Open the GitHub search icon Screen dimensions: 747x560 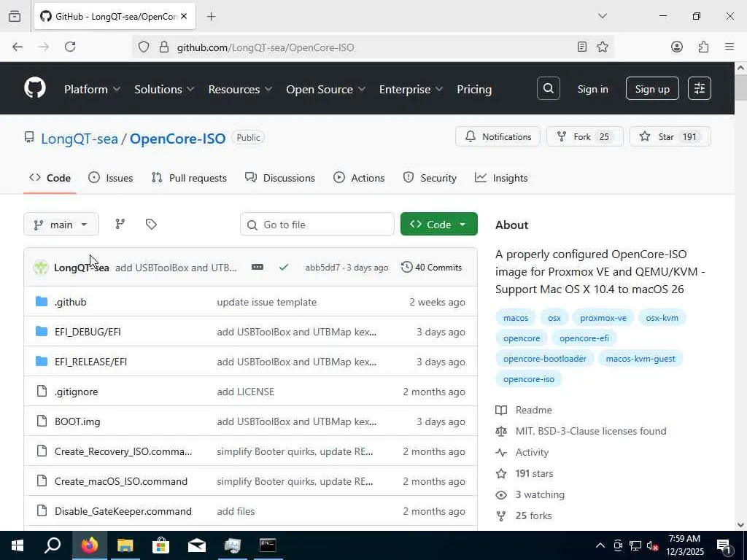pos(549,88)
